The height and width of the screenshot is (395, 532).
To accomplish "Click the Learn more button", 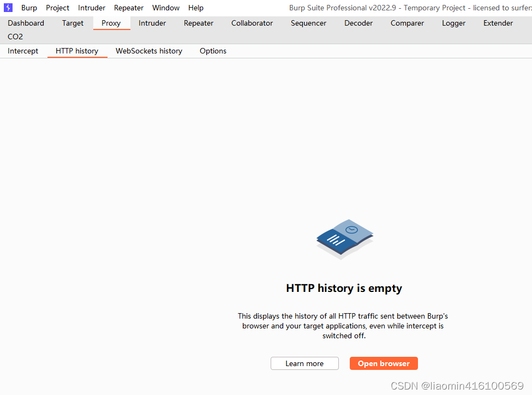I will 304,363.
